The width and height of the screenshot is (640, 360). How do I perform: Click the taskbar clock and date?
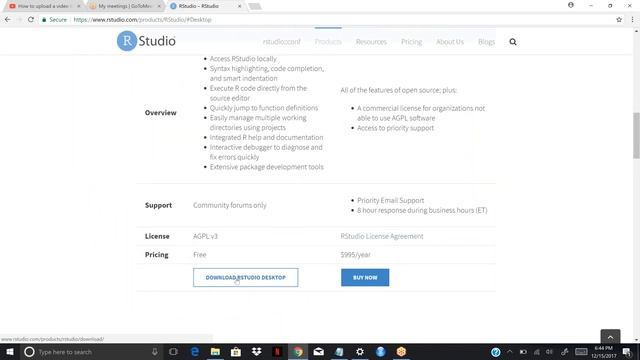[x=603, y=352]
